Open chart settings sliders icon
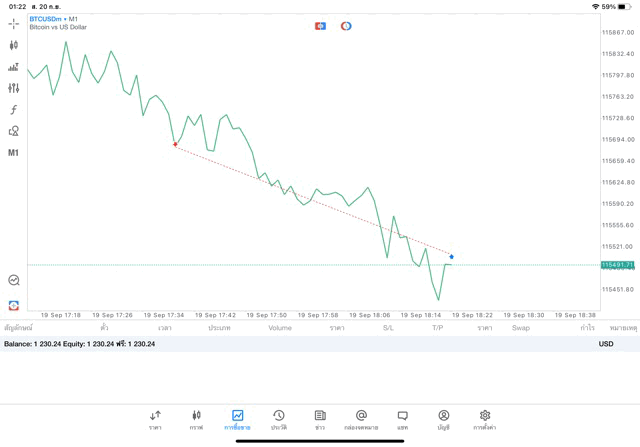 14,88
